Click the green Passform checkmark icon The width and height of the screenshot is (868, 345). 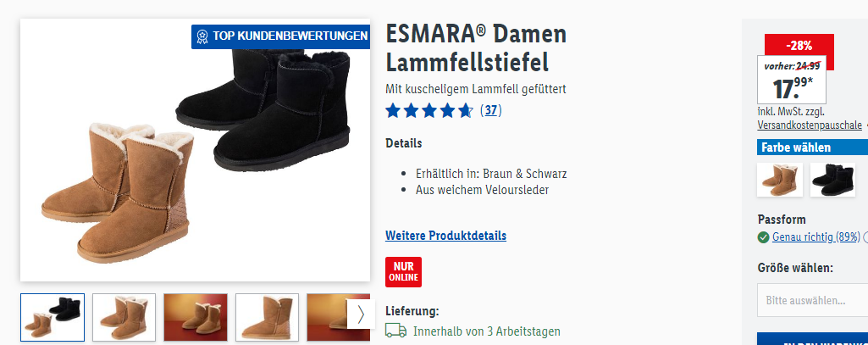click(x=763, y=237)
